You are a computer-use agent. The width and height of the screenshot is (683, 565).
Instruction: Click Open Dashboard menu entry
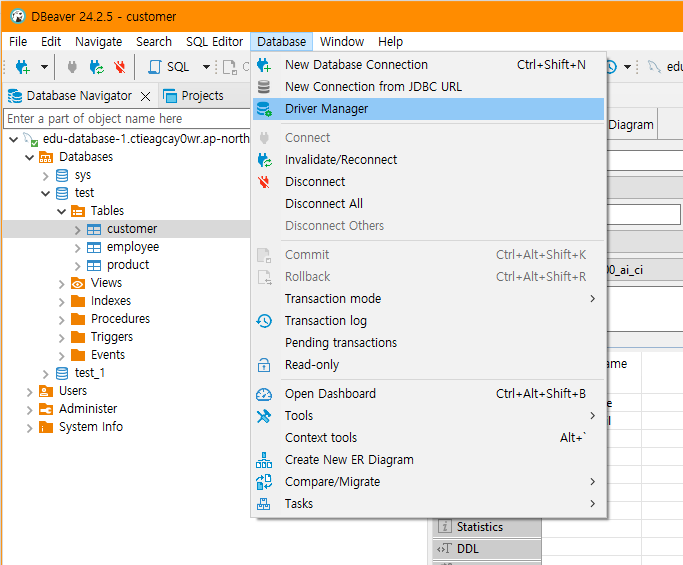pyautogui.click(x=428, y=394)
